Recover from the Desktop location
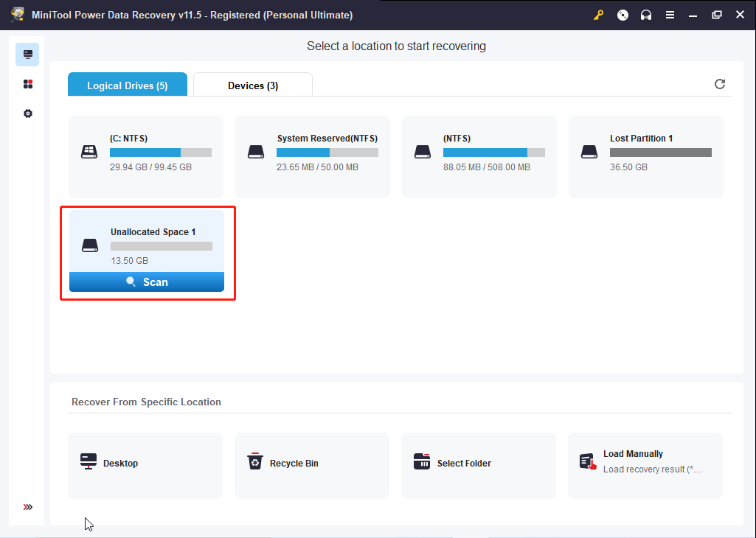This screenshot has height=538, width=756. click(x=145, y=465)
